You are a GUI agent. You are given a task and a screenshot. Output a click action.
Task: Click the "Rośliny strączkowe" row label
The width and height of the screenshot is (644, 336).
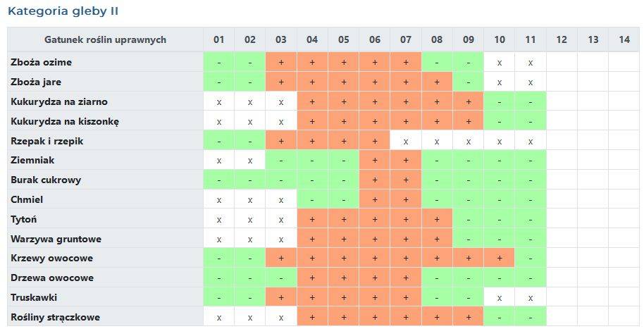coord(55,317)
